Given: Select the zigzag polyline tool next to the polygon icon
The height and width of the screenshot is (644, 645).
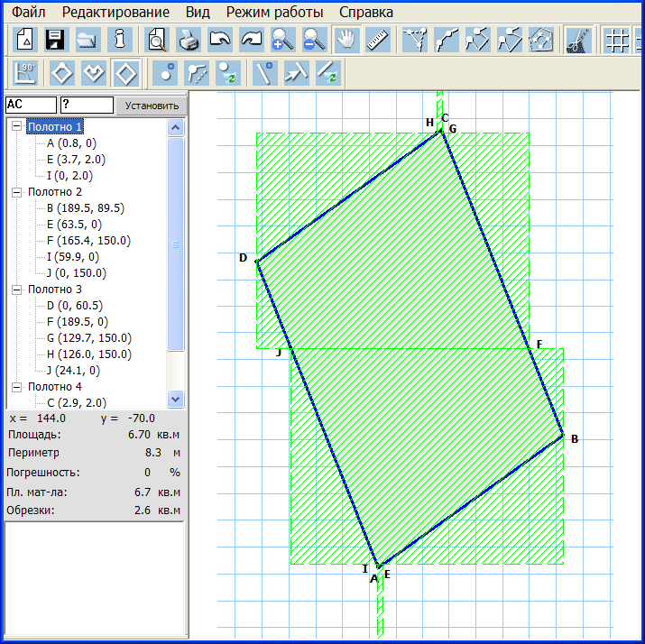Looking at the screenshot, I should [510, 40].
